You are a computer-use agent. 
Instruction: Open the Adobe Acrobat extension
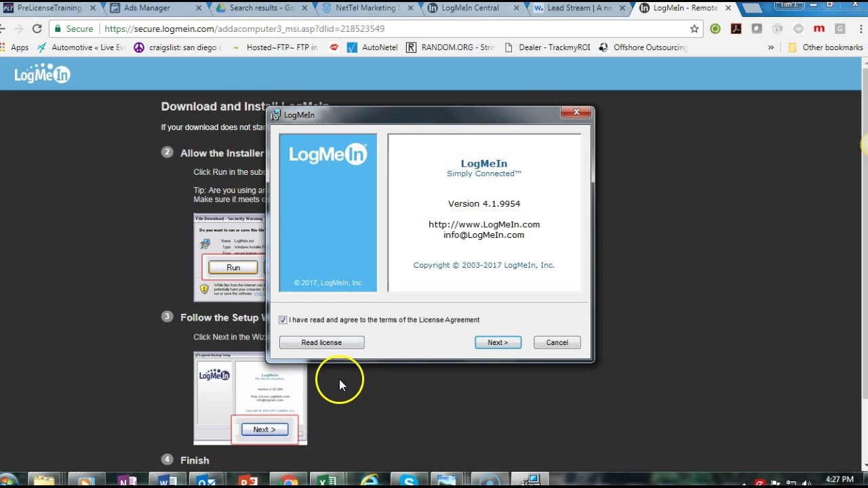(x=736, y=29)
